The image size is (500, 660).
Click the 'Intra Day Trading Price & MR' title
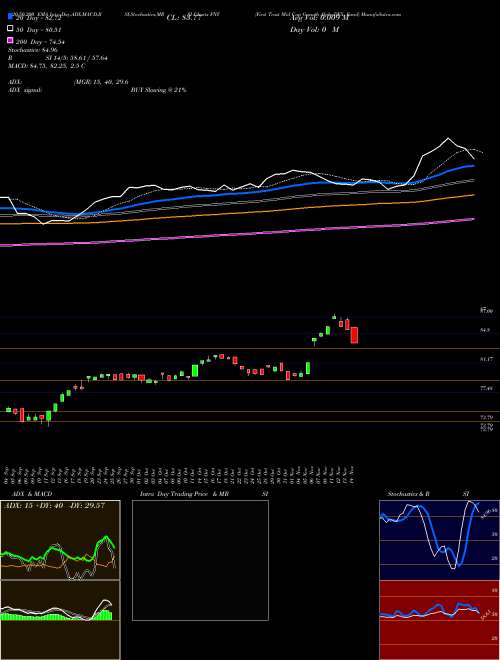pos(184,494)
